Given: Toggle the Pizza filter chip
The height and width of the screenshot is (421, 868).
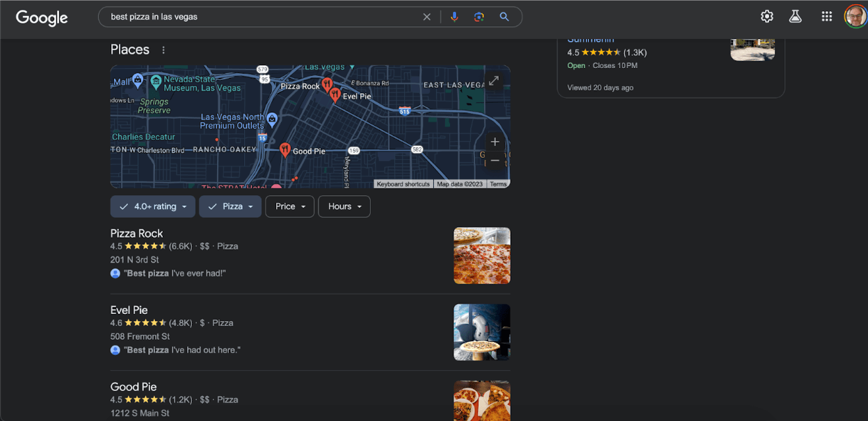Looking at the screenshot, I should (x=230, y=206).
